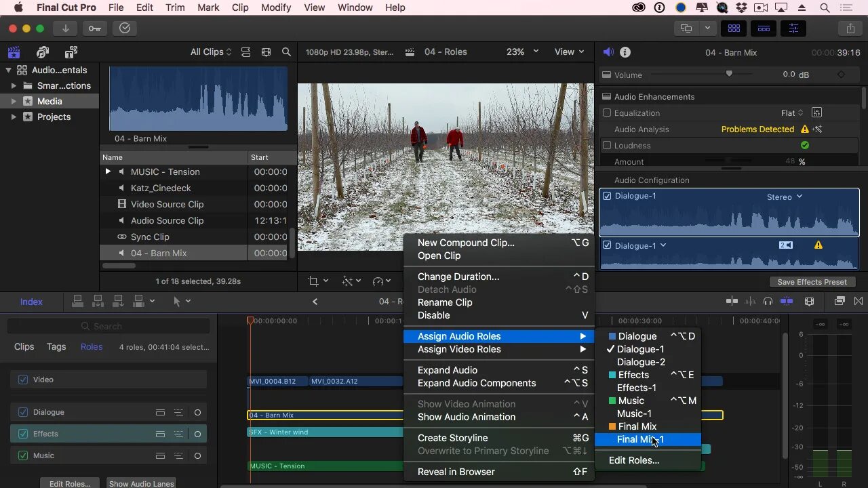Click the 04 - Barn Mix waveform thumbnail
This screenshot has width=868, height=488.
tap(198, 98)
